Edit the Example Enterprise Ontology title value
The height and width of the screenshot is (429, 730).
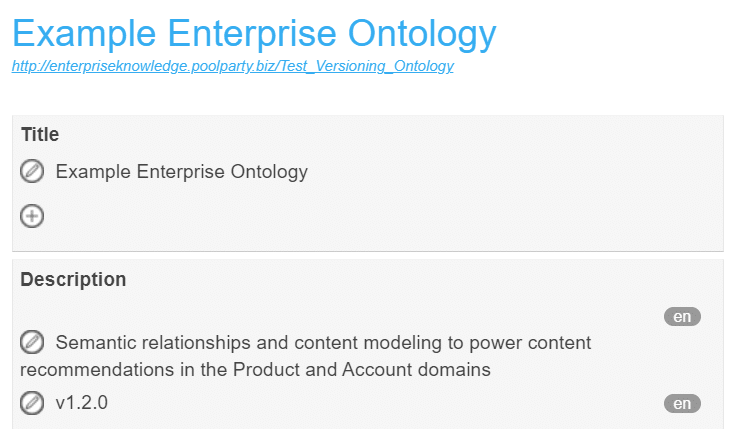(32, 171)
